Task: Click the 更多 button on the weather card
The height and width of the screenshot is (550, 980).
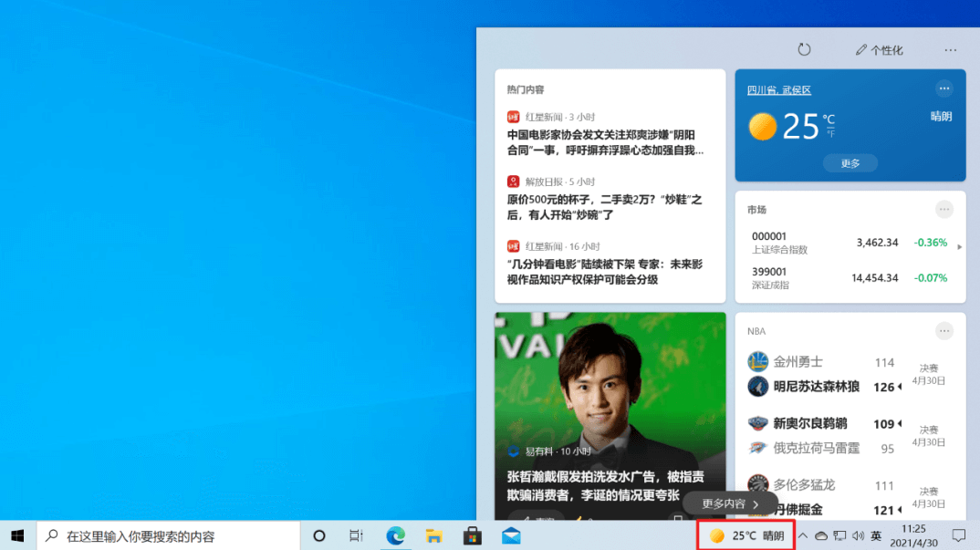Action: [850, 162]
